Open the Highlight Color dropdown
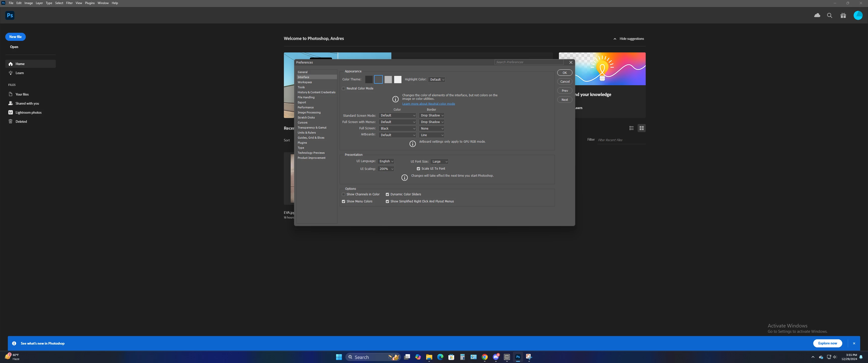This screenshot has width=868, height=363. pyautogui.click(x=437, y=80)
